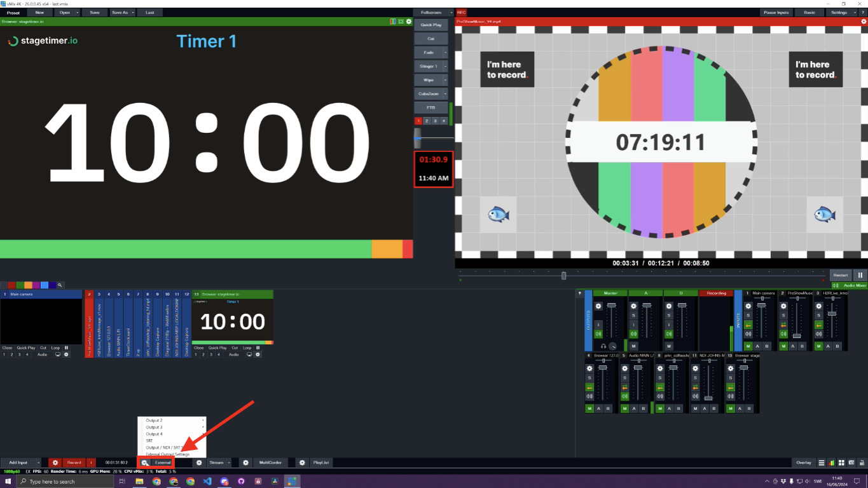Image resolution: width=868 pixels, height=488 pixels.
Task: Click the gear icon next to Stream
Action: click(198, 463)
